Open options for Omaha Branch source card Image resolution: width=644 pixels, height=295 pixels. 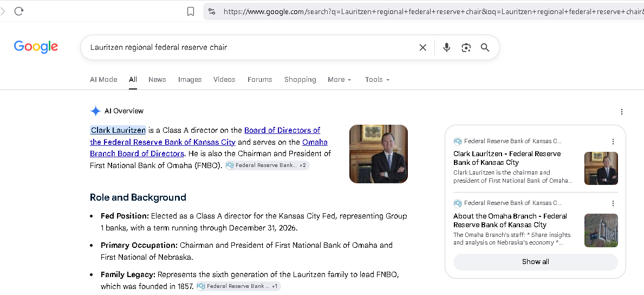tap(613, 203)
